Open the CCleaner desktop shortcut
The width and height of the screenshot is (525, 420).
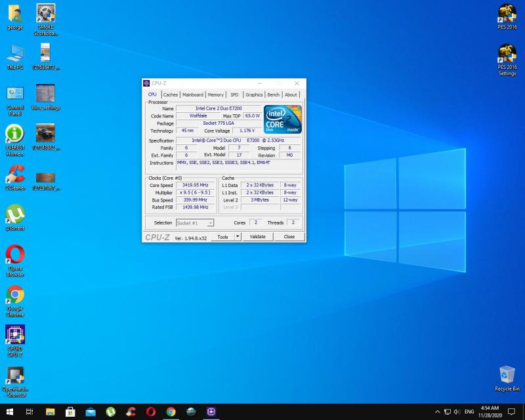[x=14, y=175]
